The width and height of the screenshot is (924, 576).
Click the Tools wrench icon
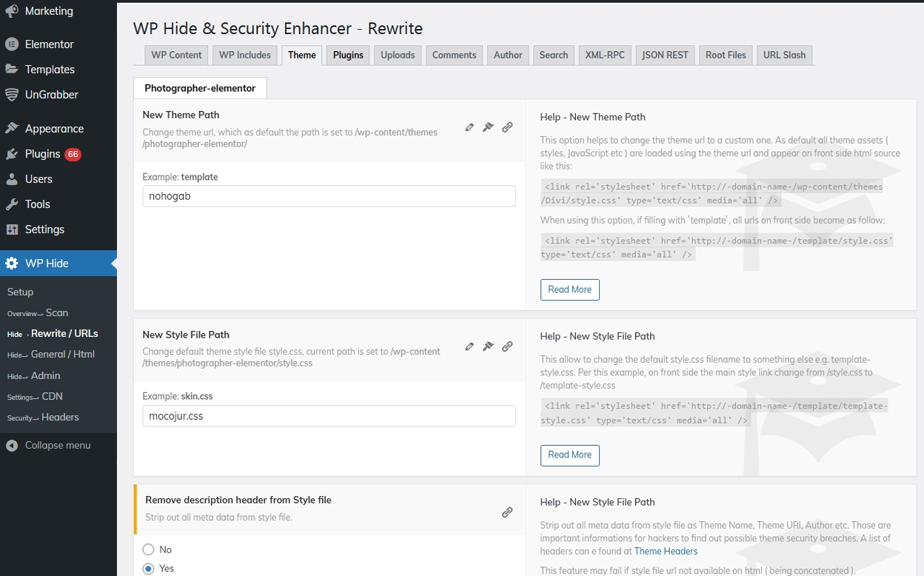[x=12, y=204]
